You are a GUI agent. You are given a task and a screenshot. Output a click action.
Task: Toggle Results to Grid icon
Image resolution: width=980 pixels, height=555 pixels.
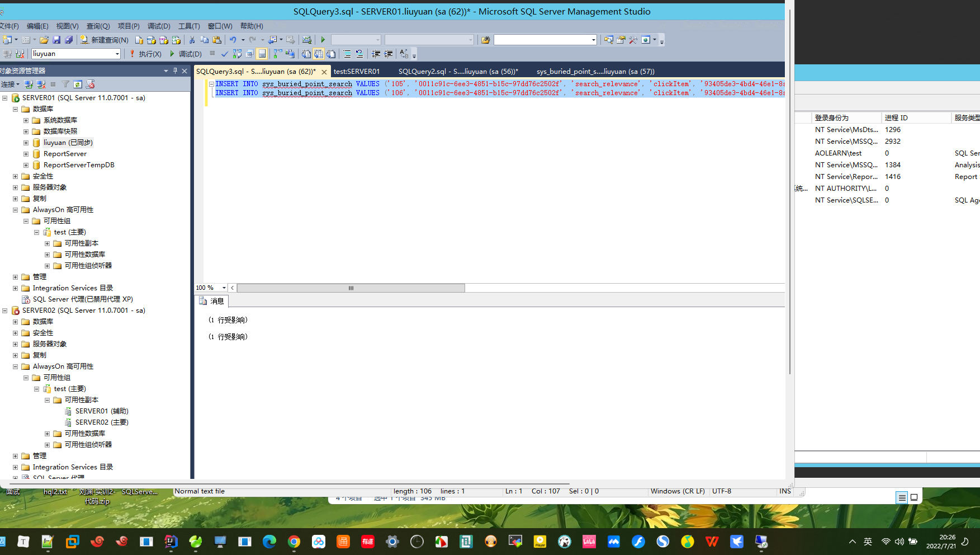[x=318, y=54]
